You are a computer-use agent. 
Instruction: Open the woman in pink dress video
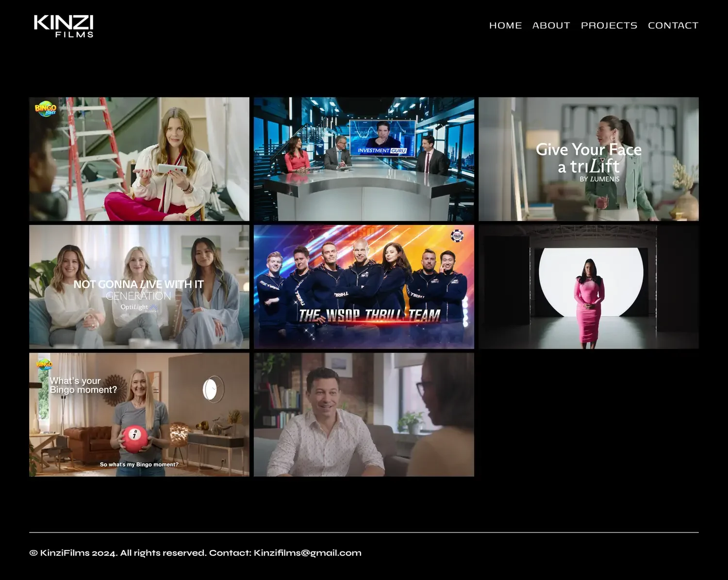point(589,287)
